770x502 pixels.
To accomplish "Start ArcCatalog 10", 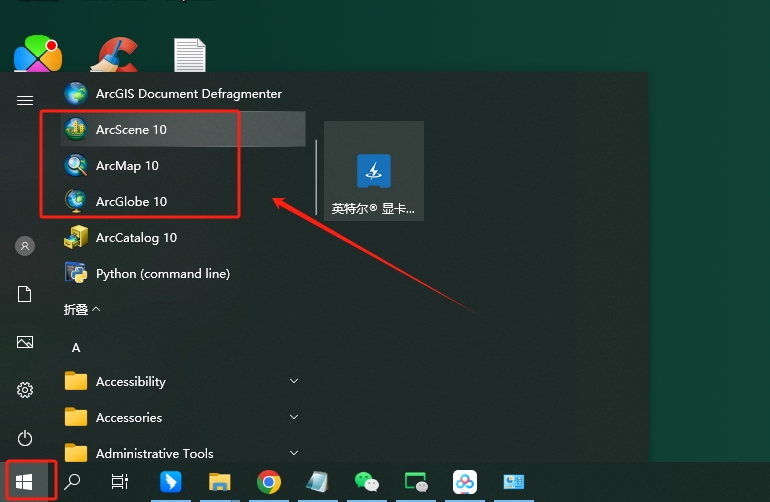I will [x=183, y=238].
